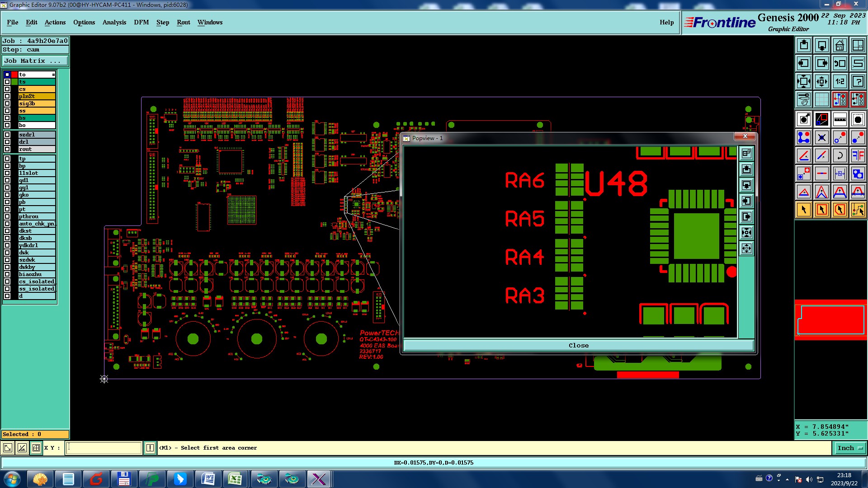
Task: Click the Close button in Popview
Action: (x=578, y=345)
